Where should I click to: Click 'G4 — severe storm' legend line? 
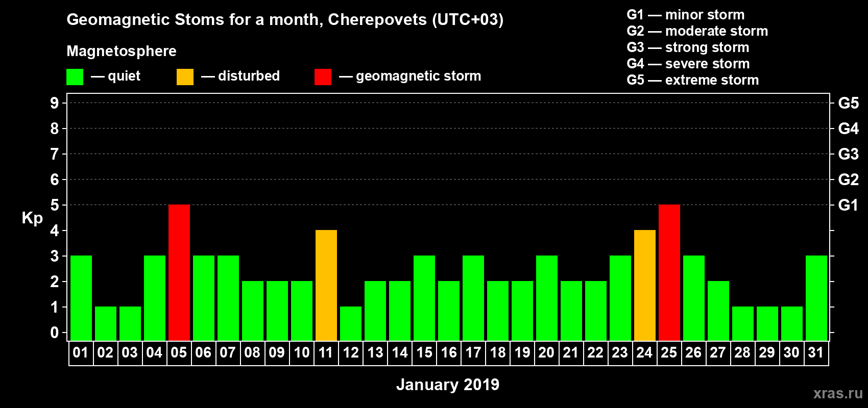[x=688, y=64]
